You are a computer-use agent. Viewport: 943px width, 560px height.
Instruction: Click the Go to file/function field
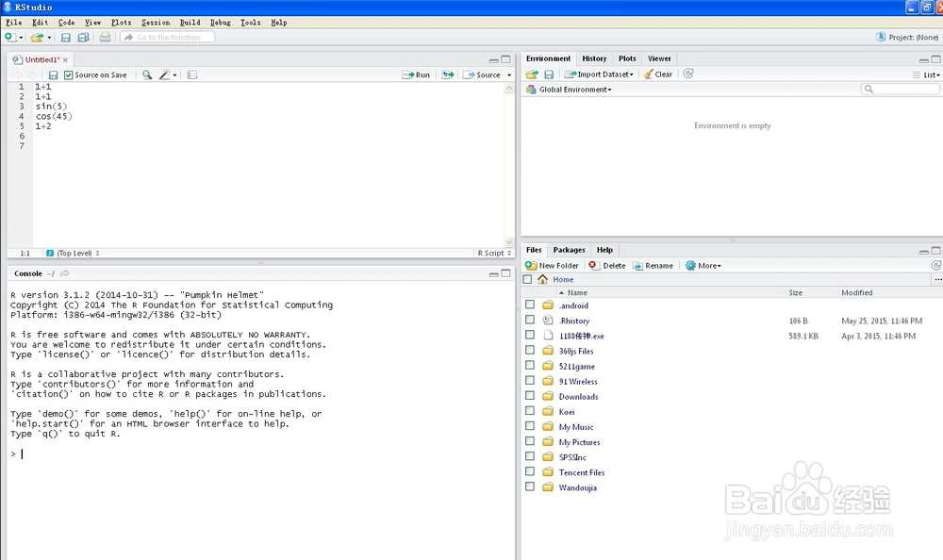168,38
